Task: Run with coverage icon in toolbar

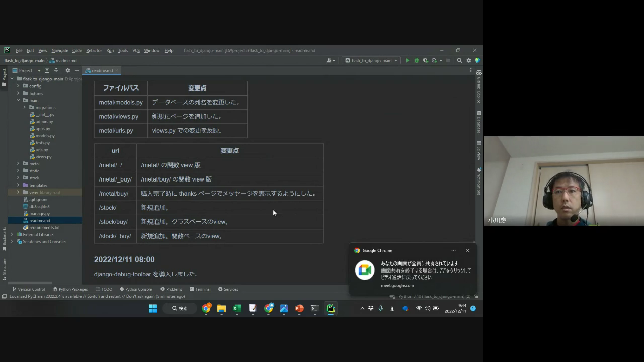Action: tap(425, 61)
